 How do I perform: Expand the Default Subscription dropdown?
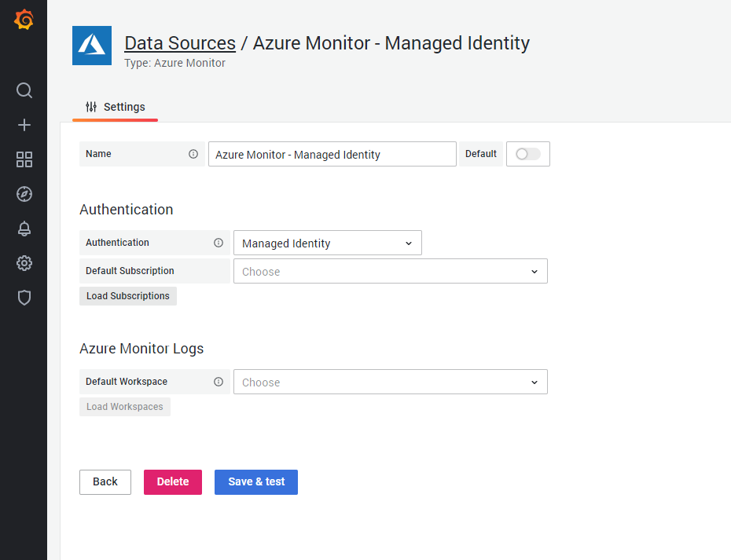click(x=391, y=271)
